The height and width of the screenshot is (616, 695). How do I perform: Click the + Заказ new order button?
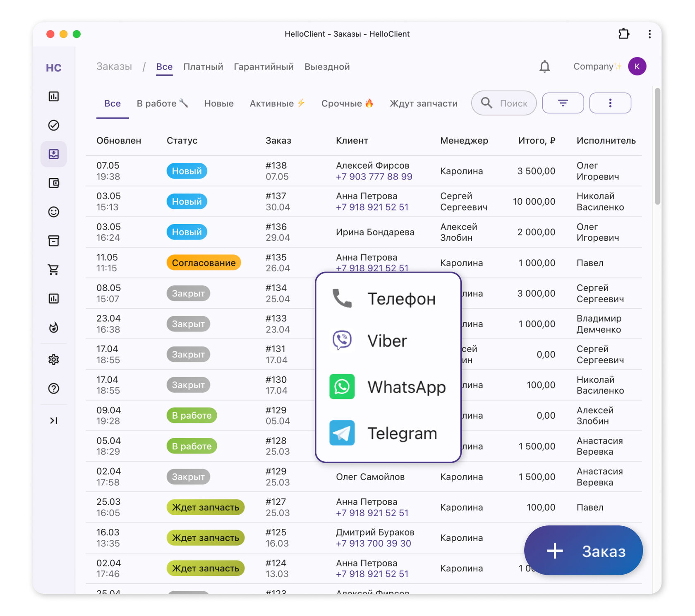tap(583, 551)
